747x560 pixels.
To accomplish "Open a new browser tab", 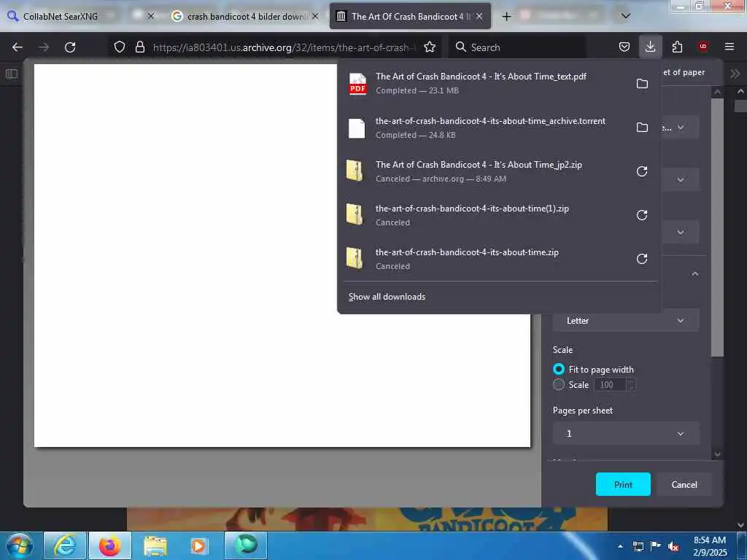I will pyautogui.click(x=506, y=16).
